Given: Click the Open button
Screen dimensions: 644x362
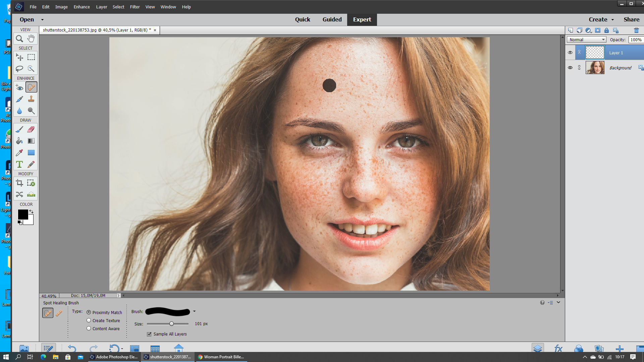Looking at the screenshot, I should [26, 19].
